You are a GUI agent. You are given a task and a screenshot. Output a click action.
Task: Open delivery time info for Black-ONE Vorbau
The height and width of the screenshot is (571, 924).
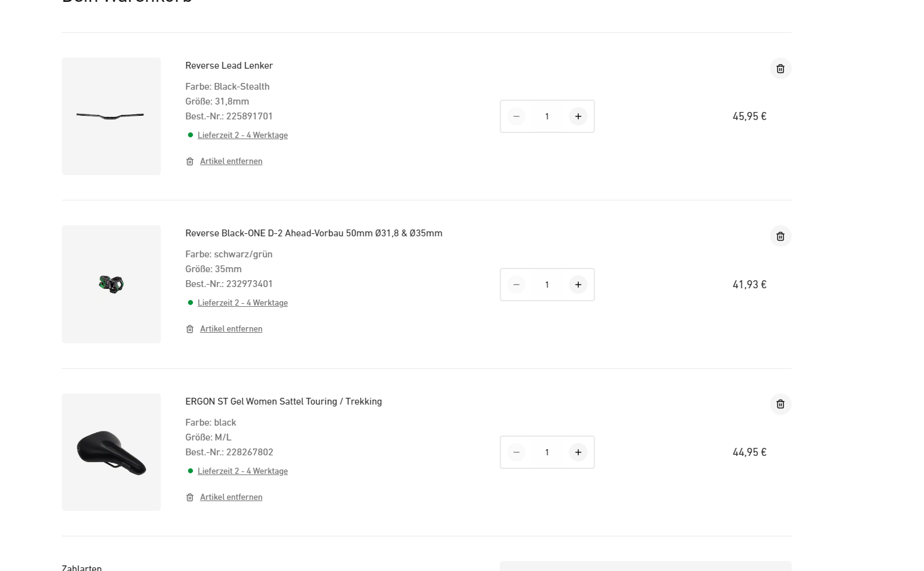click(242, 303)
